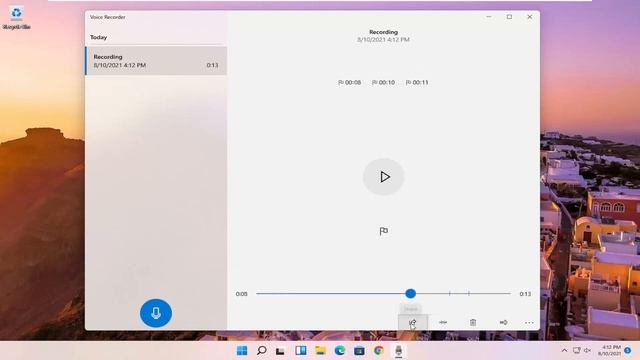Image resolution: width=640 pixels, height=360 pixels.
Task: Delete the recording with trash icon
Action: [473, 322]
